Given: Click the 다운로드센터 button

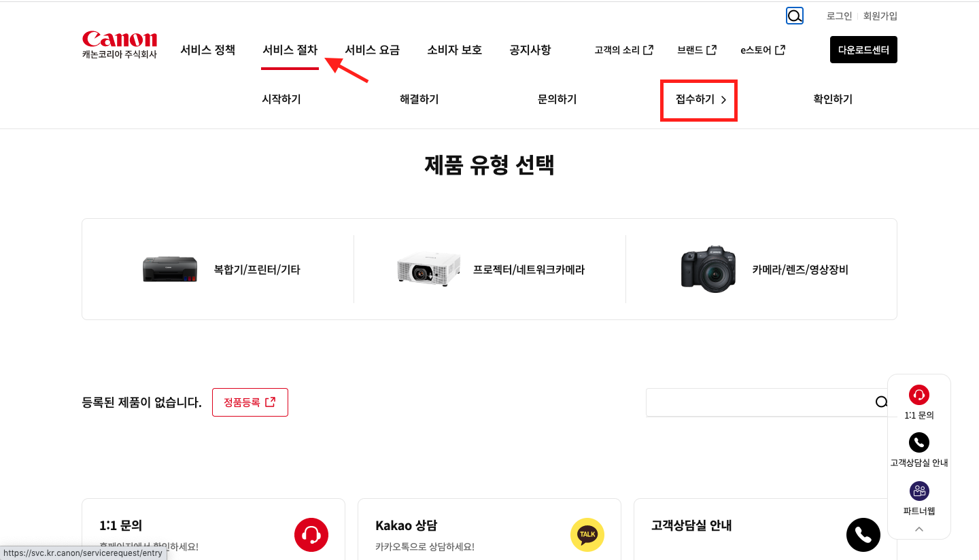Looking at the screenshot, I should coord(863,49).
